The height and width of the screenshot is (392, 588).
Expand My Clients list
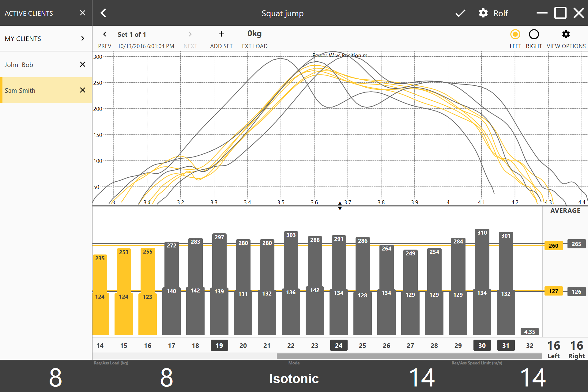pos(82,39)
